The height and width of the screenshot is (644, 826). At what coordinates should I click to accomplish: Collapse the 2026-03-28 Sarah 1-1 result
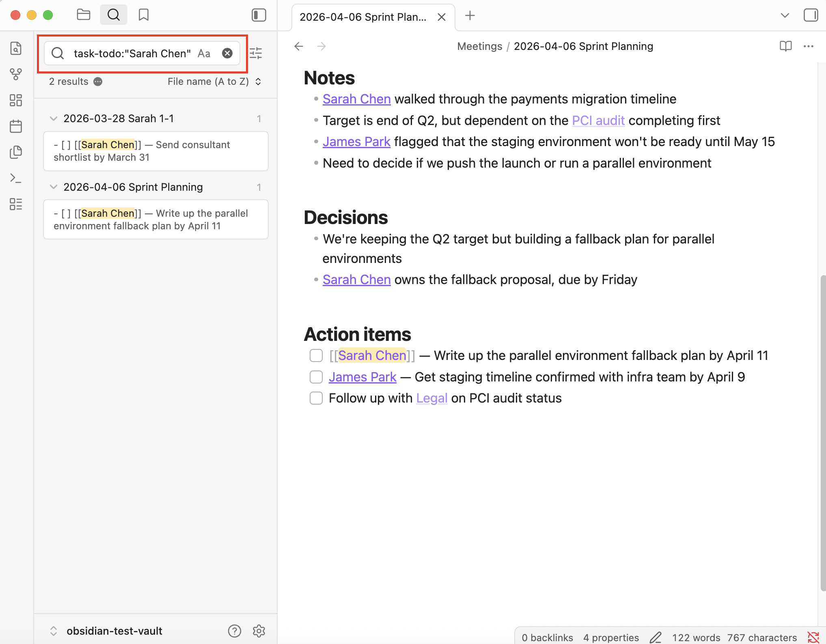tap(53, 118)
